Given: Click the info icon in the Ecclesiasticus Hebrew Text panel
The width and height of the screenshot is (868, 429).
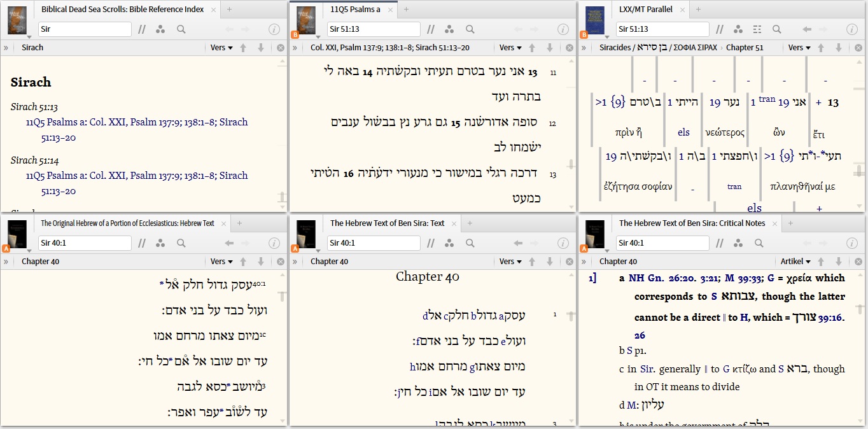Looking at the screenshot, I should [274, 243].
